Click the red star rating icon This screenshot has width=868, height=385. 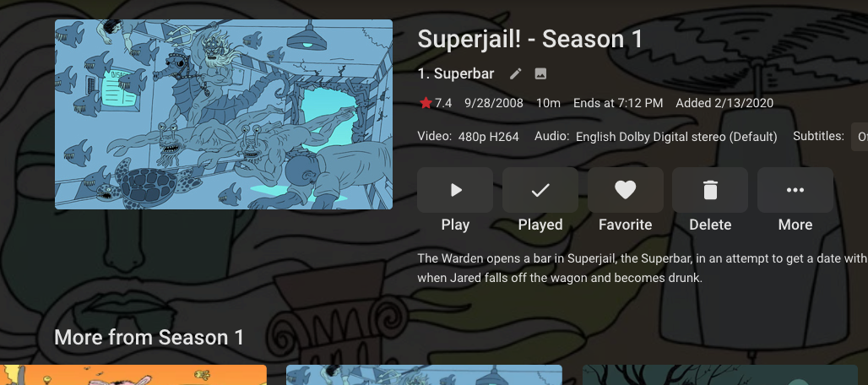(426, 103)
